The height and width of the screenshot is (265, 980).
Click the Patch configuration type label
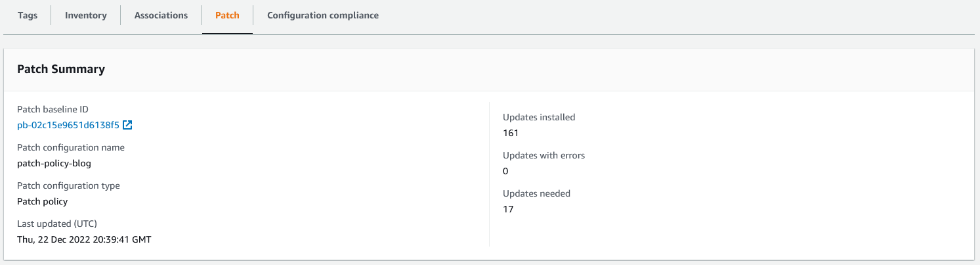(68, 185)
